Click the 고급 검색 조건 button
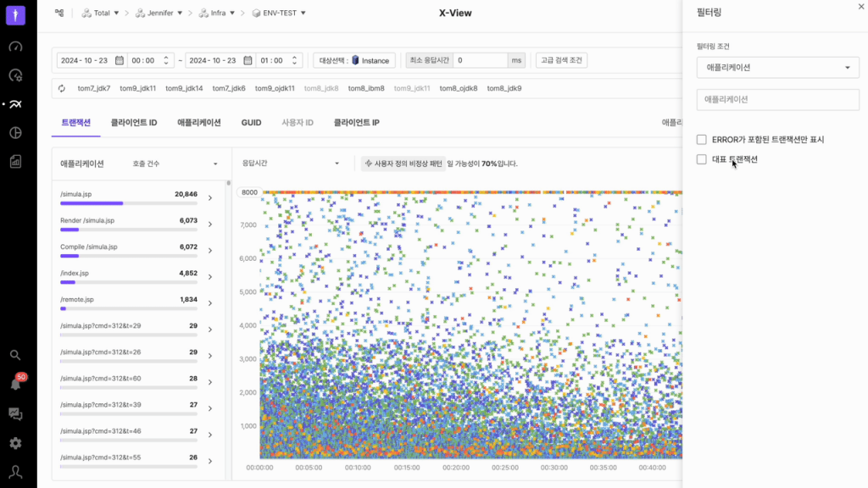Image resolution: width=868 pixels, height=488 pixels. [561, 60]
